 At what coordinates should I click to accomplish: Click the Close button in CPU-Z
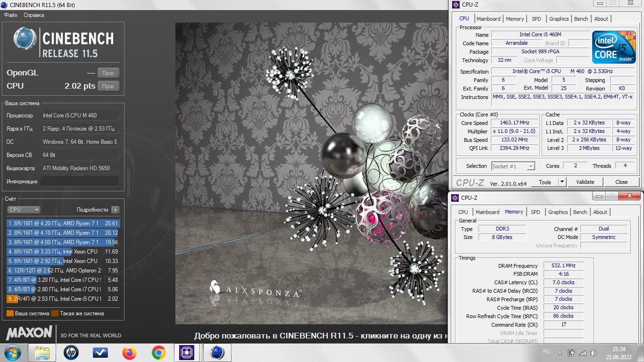(x=621, y=182)
